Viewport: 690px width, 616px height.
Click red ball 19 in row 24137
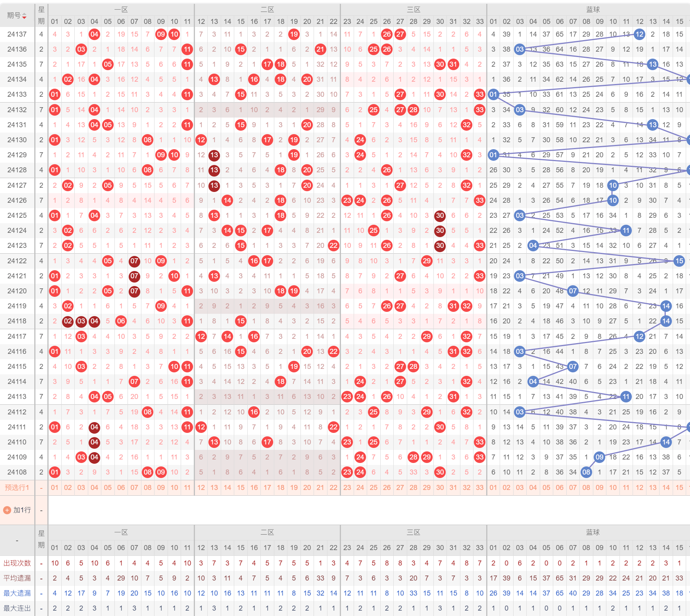pos(294,34)
